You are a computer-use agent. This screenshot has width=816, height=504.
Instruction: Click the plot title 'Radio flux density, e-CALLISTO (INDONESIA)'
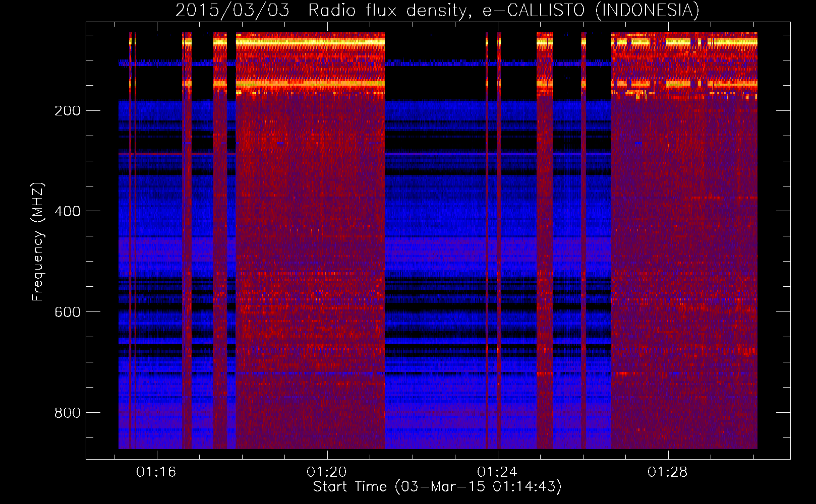point(503,11)
